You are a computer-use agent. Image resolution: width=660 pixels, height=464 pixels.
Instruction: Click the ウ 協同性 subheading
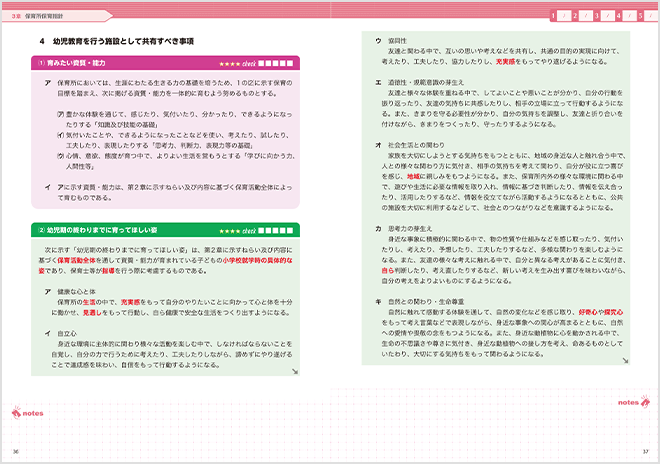tap(391, 41)
